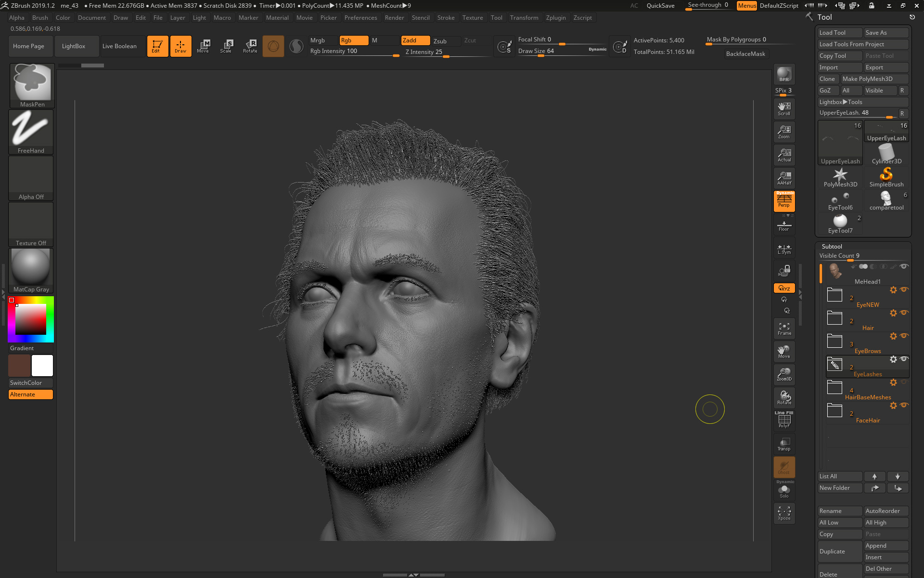Show the HairBaseMeshes folder via eye icon
The width and height of the screenshot is (924, 578).
pos(904,382)
